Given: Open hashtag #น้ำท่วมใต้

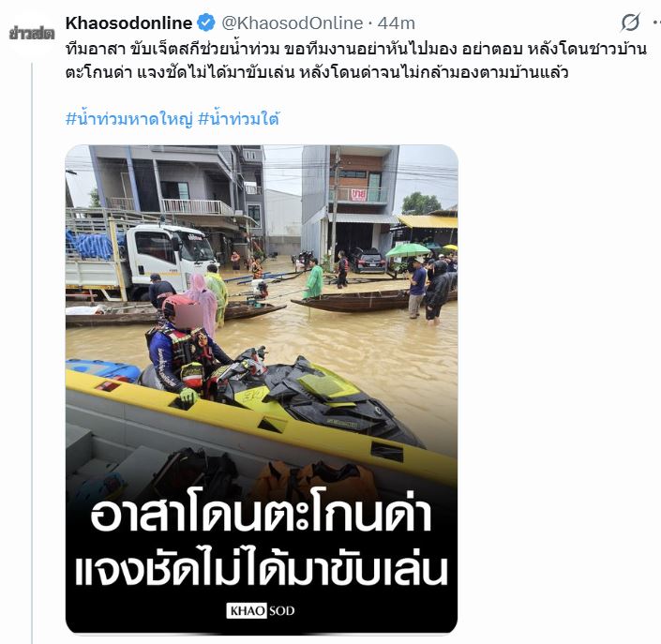Looking at the screenshot, I should coord(238,119).
